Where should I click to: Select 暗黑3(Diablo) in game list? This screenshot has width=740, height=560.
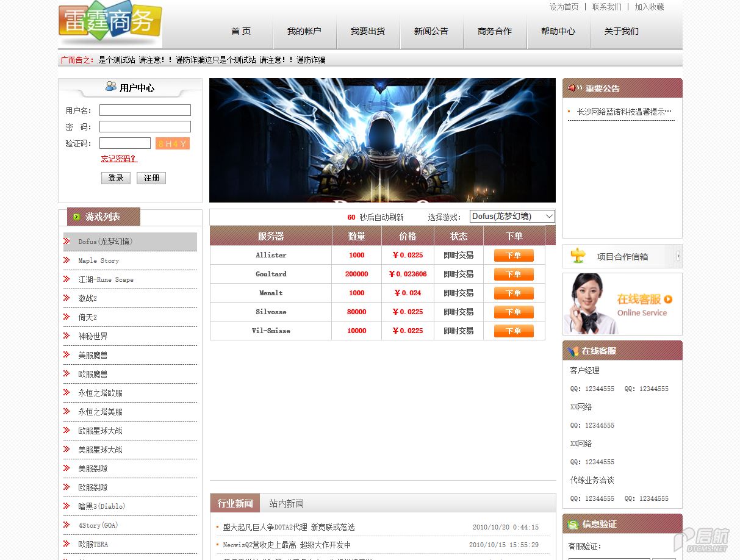coord(130,506)
